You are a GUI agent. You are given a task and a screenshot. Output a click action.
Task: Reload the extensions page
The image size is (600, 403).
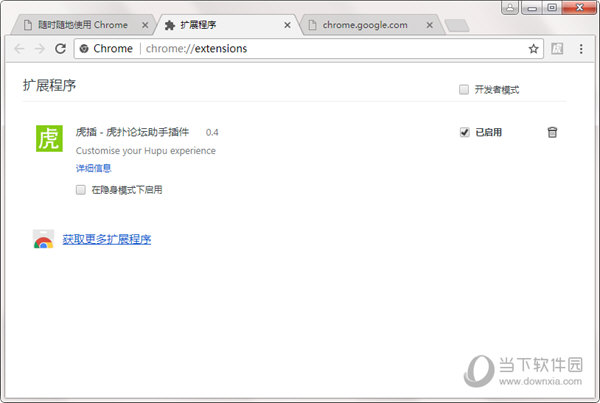tap(60, 49)
